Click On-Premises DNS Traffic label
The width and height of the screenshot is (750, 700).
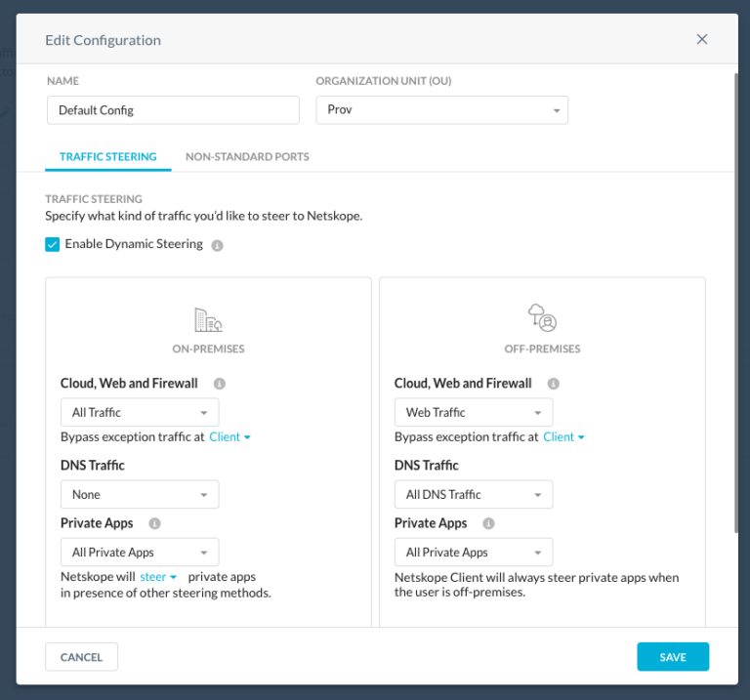(93, 466)
